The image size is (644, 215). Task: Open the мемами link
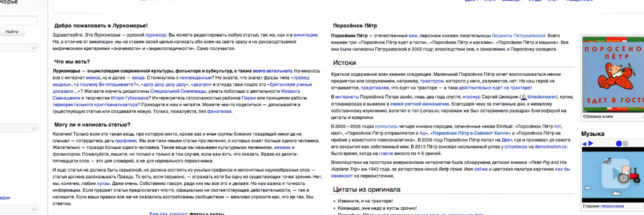point(283,147)
